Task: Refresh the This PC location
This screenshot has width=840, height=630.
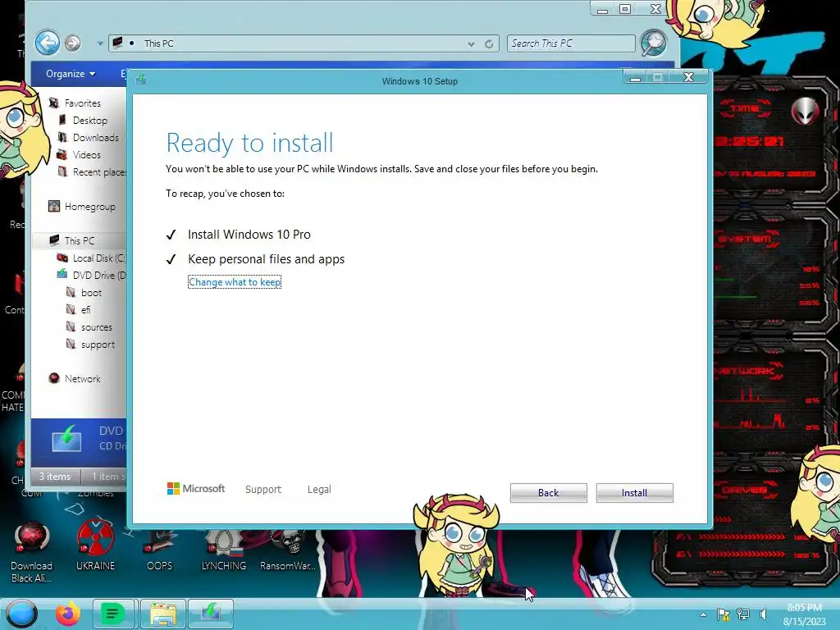Action: (x=489, y=44)
